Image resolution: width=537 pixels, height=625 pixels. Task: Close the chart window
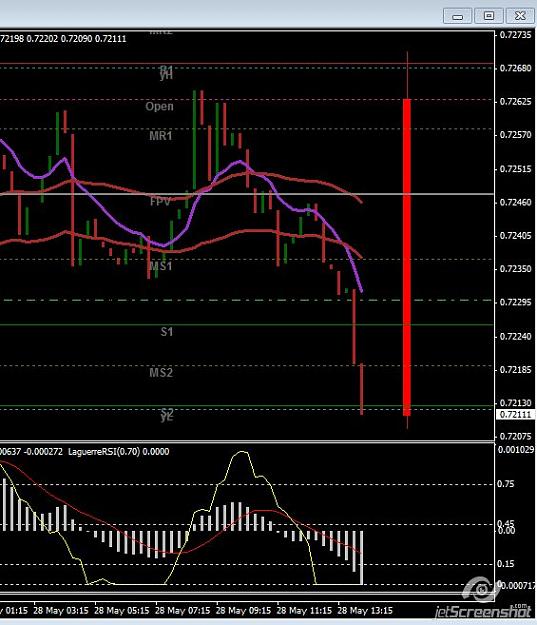click(520, 16)
